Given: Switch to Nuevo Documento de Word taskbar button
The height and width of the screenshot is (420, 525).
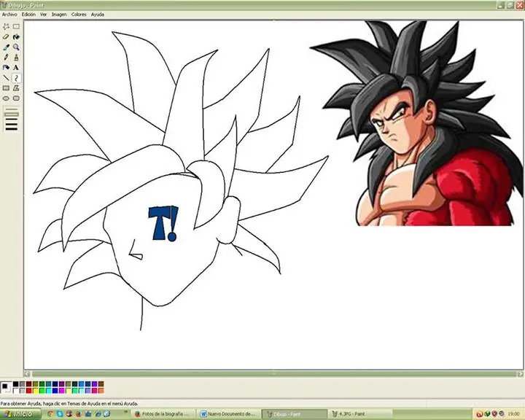Looking at the screenshot, I should pyautogui.click(x=229, y=414).
